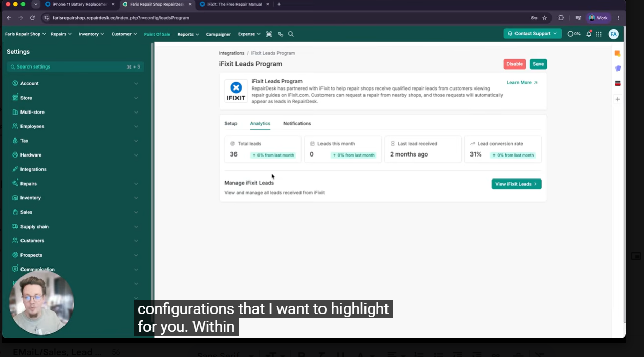Click the 0% progress circle indicator

tap(574, 34)
